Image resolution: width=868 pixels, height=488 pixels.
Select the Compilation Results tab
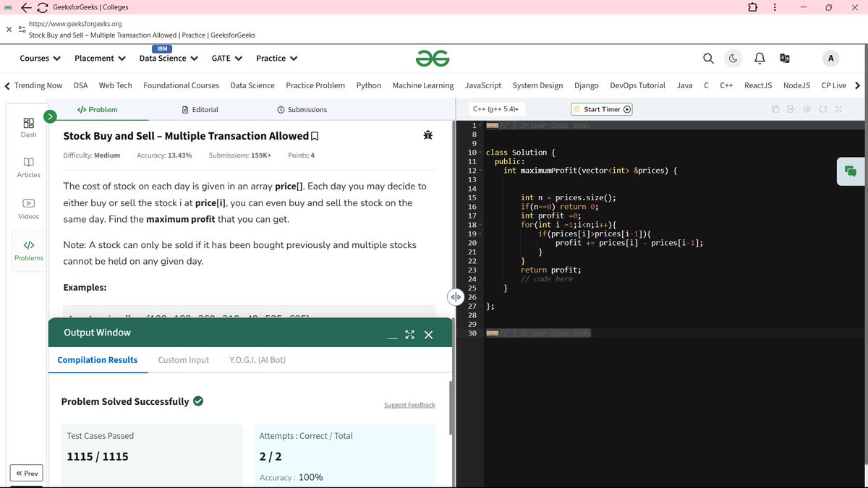[x=98, y=360]
